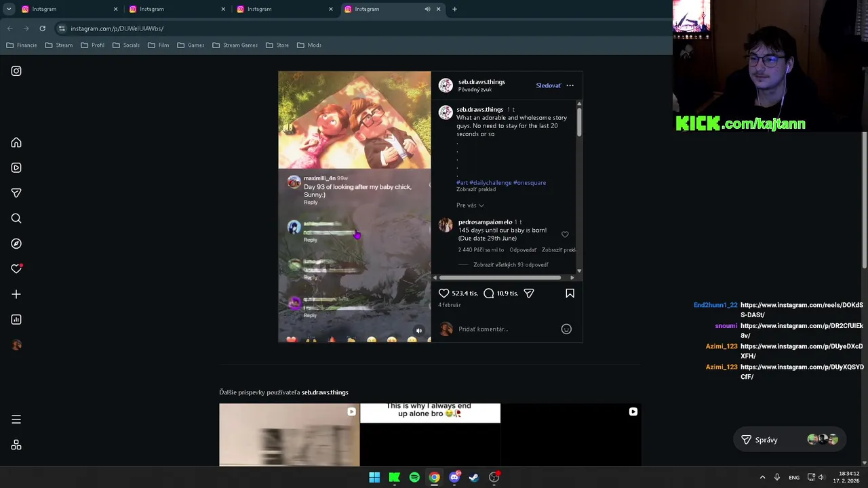The image size is (868, 488).
Task: Expand the 'Pre vás' comment sort dropdown
Action: [x=470, y=205]
